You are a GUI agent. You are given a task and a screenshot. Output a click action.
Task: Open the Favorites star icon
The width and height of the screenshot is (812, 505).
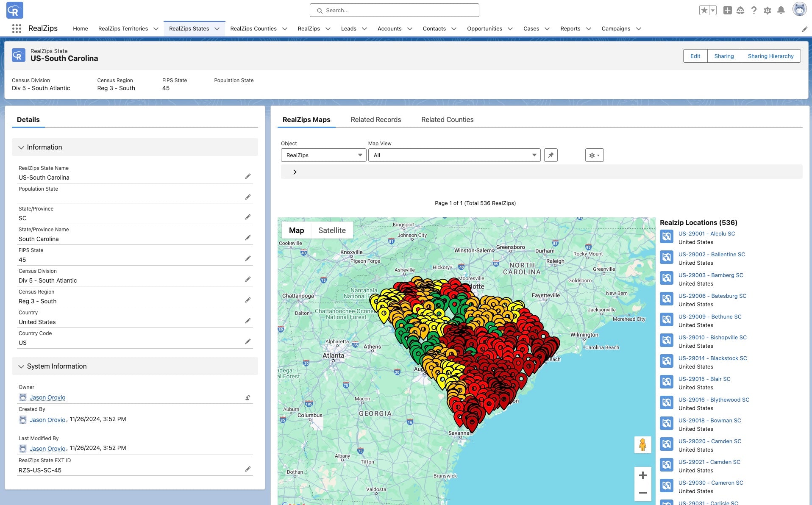(704, 10)
